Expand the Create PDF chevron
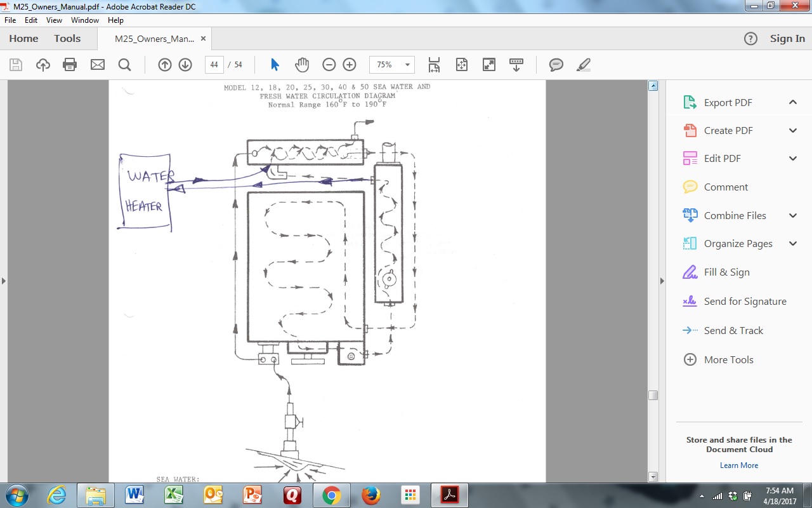The height and width of the screenshot is (508, 812). pyautogui.click(x=793, y=130)
